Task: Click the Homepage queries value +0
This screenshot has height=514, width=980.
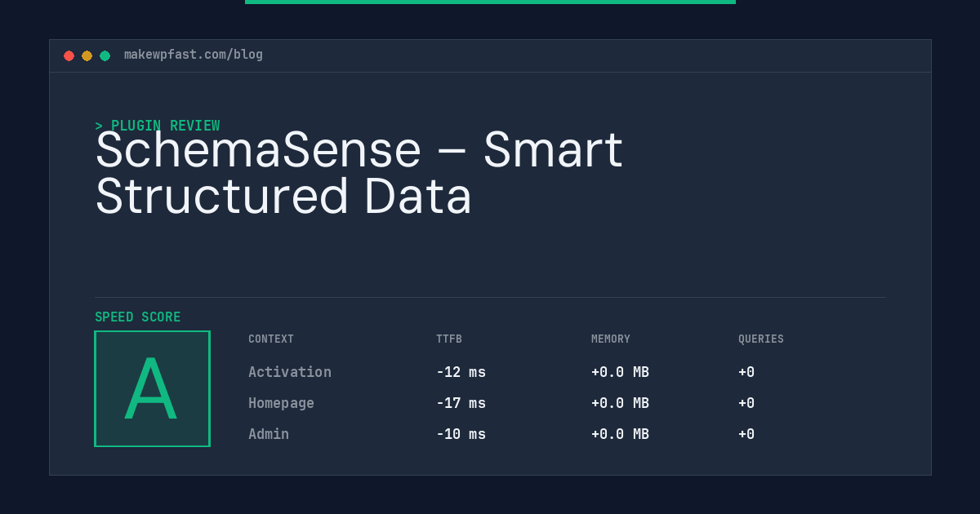Action: point(746,403)
